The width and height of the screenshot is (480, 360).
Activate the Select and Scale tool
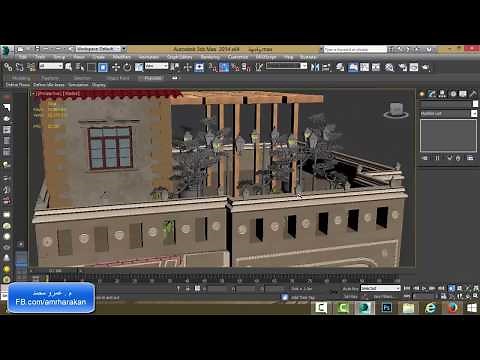[x=139, y=67]
